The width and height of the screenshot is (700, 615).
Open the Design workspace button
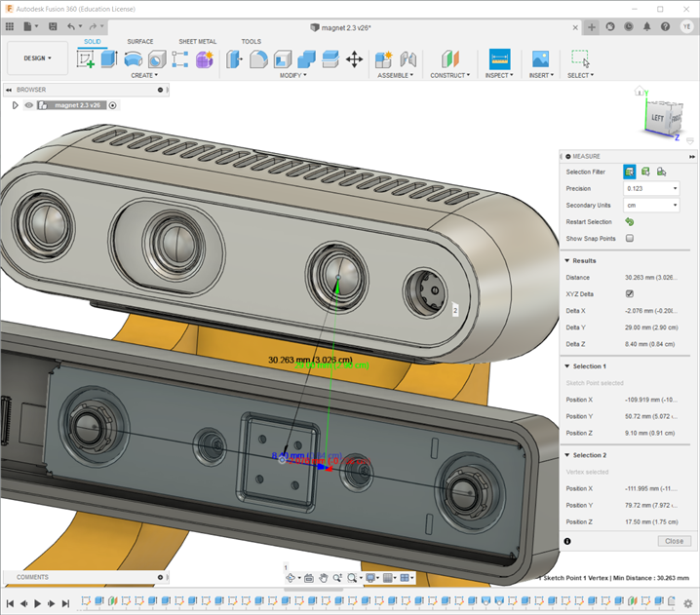pyautogui.click(x=37, y=58)
